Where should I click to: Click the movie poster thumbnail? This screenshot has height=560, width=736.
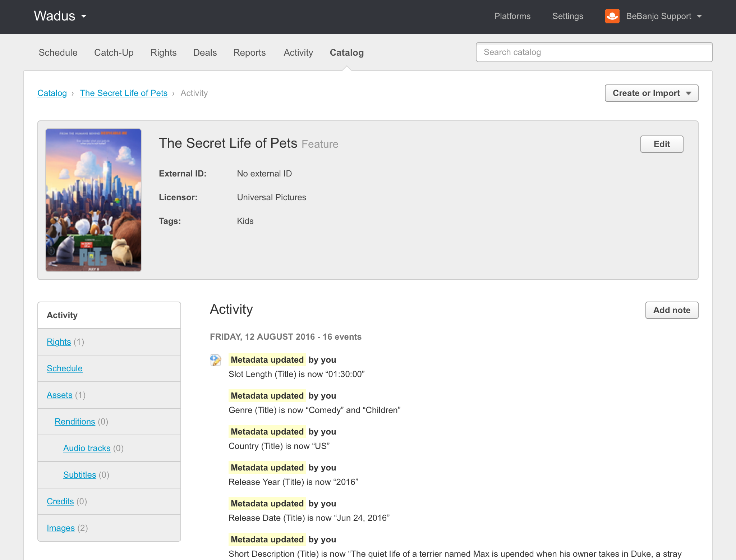click(x=93, y=200)
